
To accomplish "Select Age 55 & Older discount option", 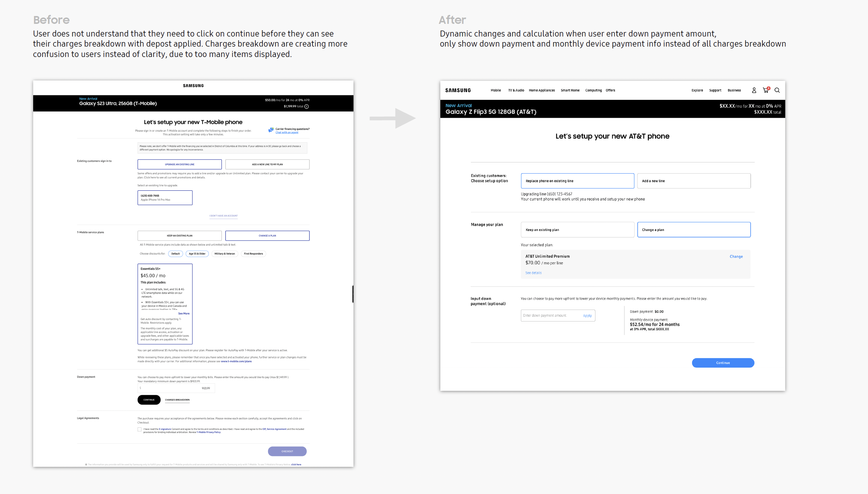I will click(197, 254).
